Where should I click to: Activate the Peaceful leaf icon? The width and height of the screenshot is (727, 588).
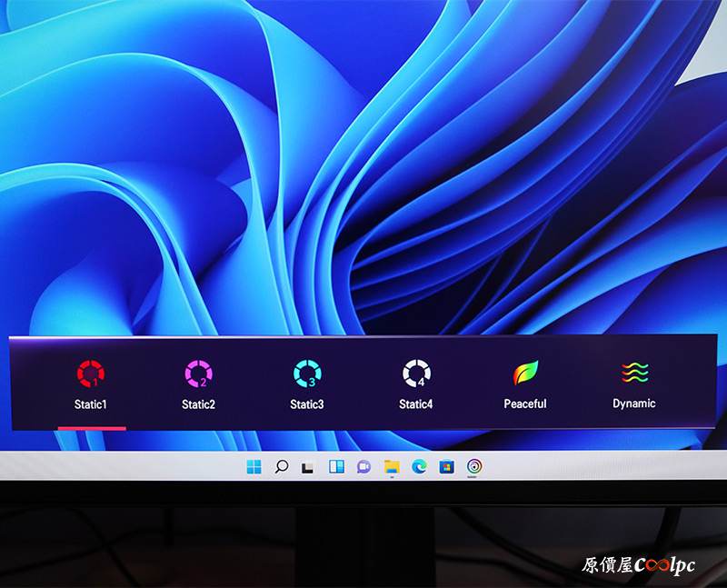pos(526,373)
